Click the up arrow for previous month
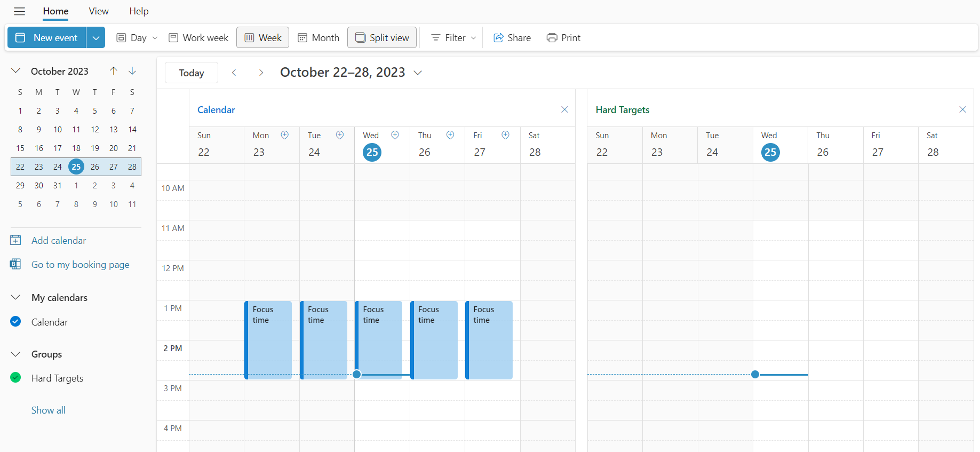Viewport: 980px width, 452px height. click(114, 71)
